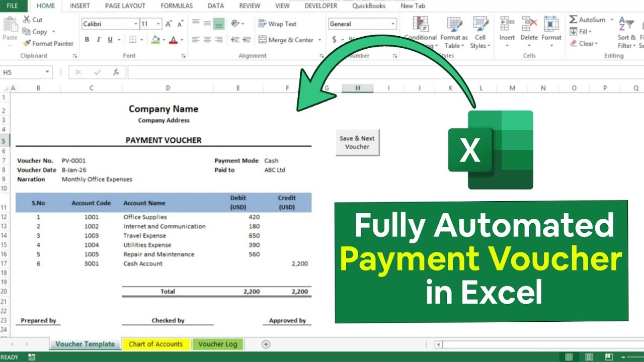Toggle Middle Align
The height and width of the screenshot is (362, 644).
[x=207, y=24]
